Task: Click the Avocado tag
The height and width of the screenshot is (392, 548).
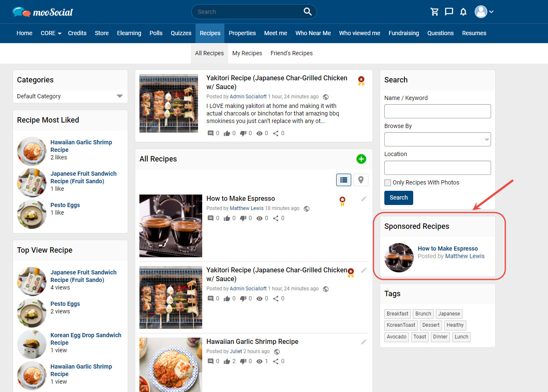Action: tap(396, 337)
